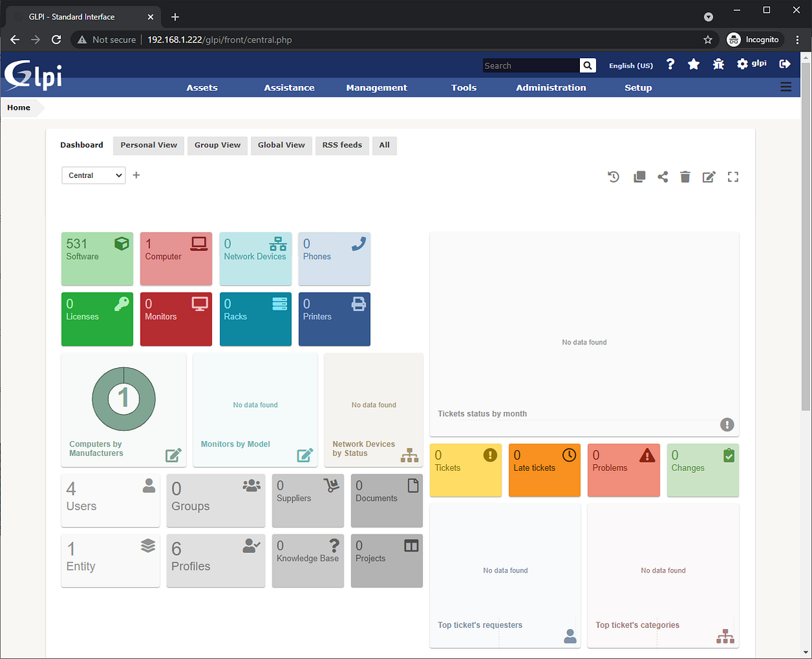Delete the dashboard using the trash icon
Image resolution: width=812 pixels, height=659 pixels.
685,177
